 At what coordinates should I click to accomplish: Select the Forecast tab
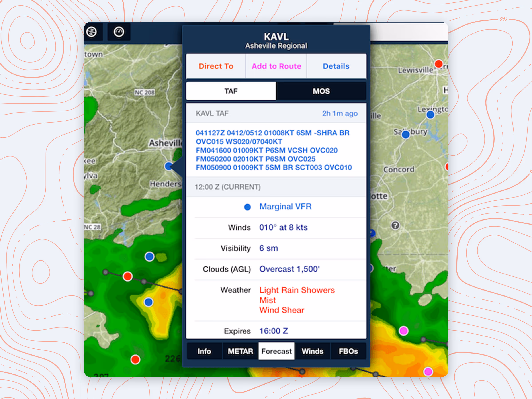276,351
